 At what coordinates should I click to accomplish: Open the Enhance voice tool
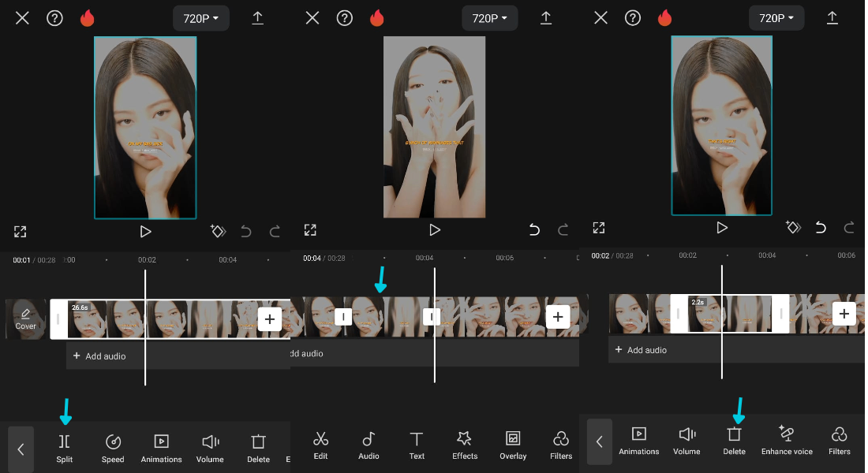787,441
